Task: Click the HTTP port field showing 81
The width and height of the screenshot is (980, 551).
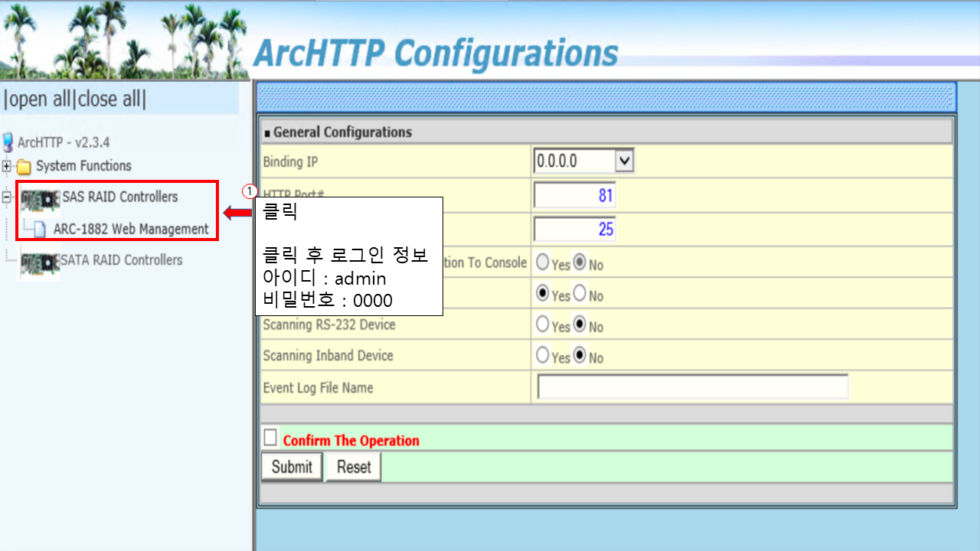Action: pos(574,196)
